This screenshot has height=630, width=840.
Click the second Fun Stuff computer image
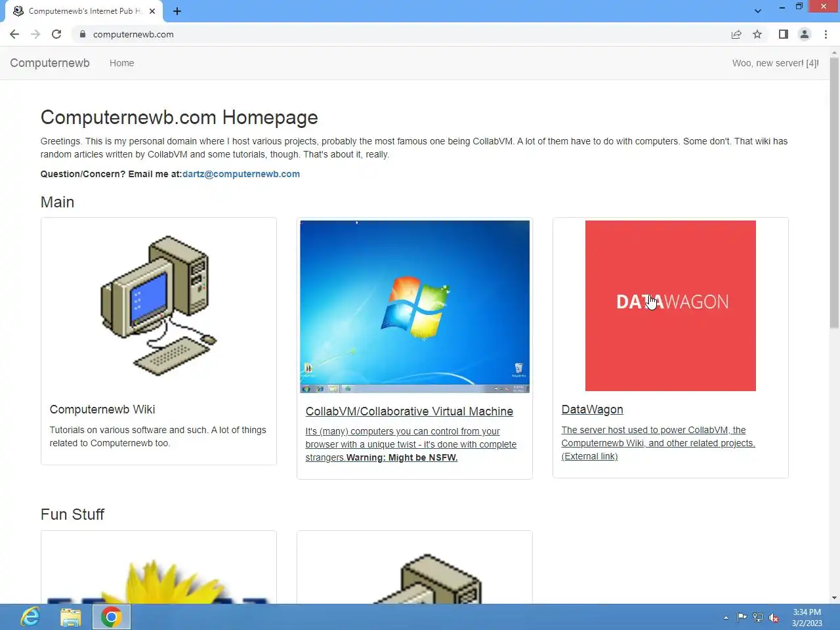coord(427,579)
